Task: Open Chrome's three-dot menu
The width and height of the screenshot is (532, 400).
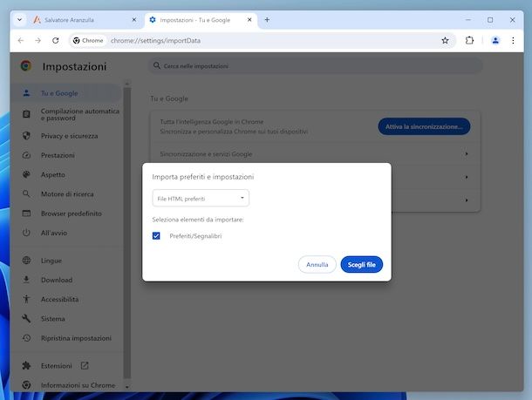Action: click(513, 41)
